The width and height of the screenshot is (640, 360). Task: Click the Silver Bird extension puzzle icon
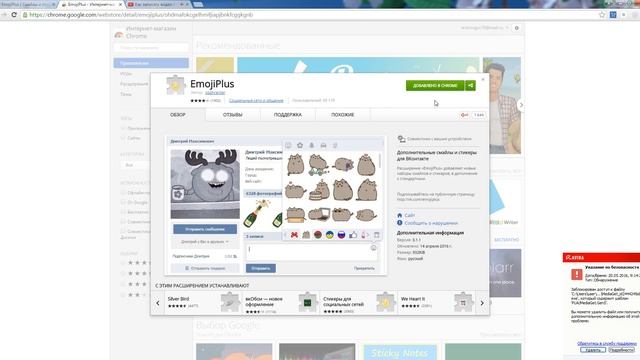tap(230, 302)
